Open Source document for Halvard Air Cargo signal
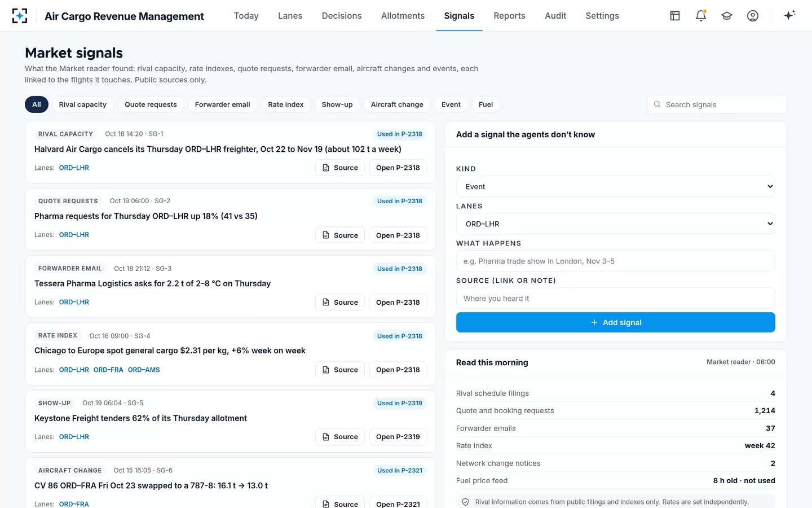This screenshot has height=508, width=812. tap(340, 168)
